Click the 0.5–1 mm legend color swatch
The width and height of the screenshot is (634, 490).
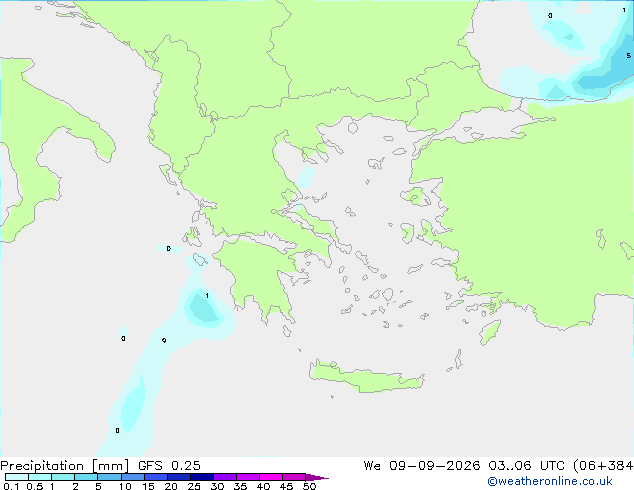coord(40,477)
